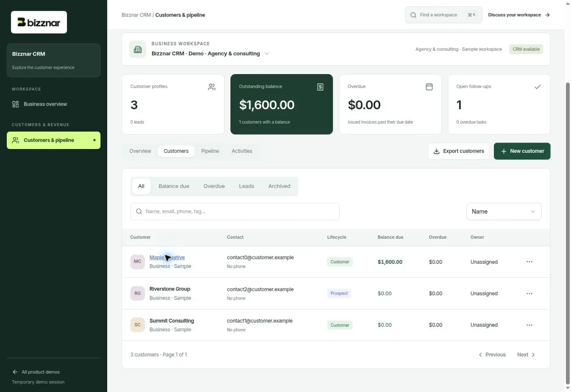Open Business overview in sidebar
This screenshot has height=392, width=571.
pyautogui.click(x=53, y=104)
